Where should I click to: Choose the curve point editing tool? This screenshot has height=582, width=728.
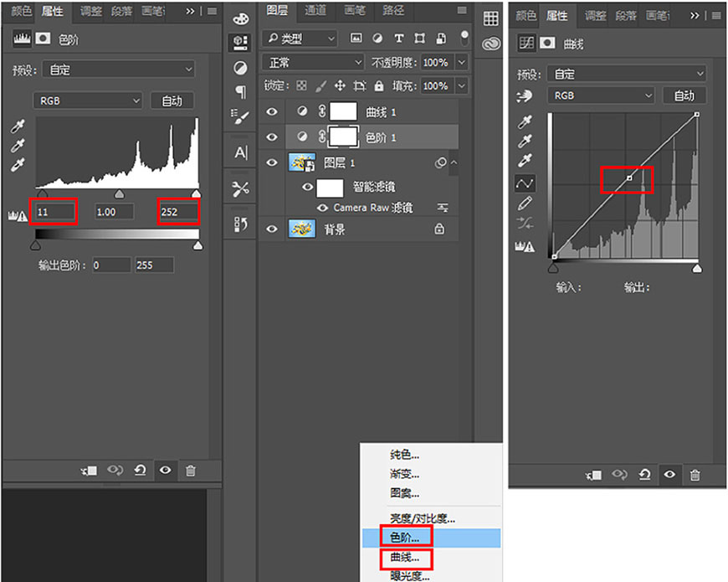(525, 183)
